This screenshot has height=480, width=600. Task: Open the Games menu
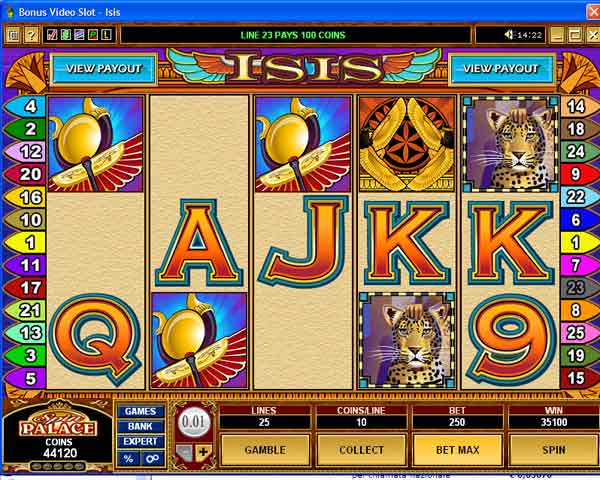(x=140, y=411)
